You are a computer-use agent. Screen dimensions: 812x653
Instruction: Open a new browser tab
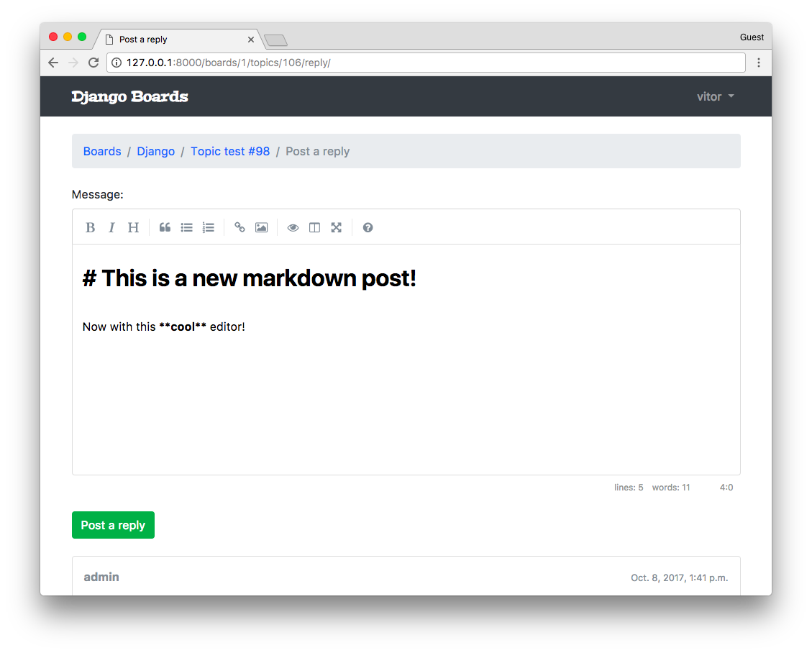pos(275,40)
